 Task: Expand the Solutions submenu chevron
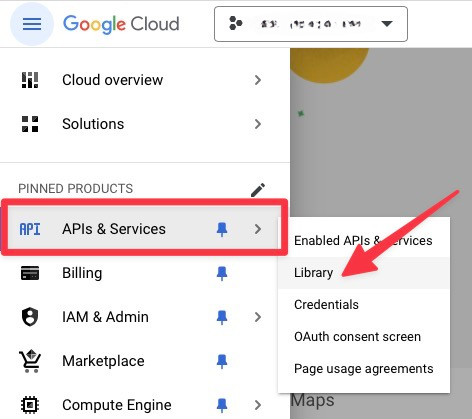258,124
